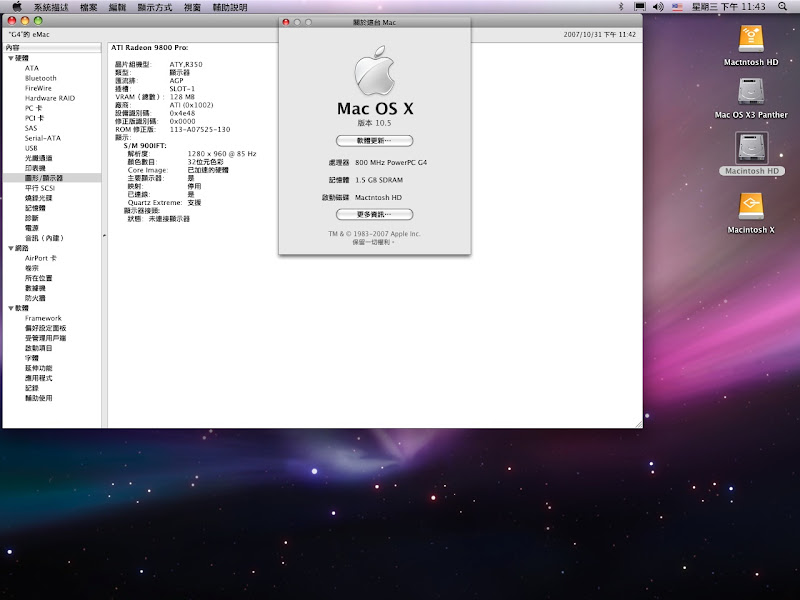
Task: Select 防火牆 under network
Action: (x=35, y=298)
